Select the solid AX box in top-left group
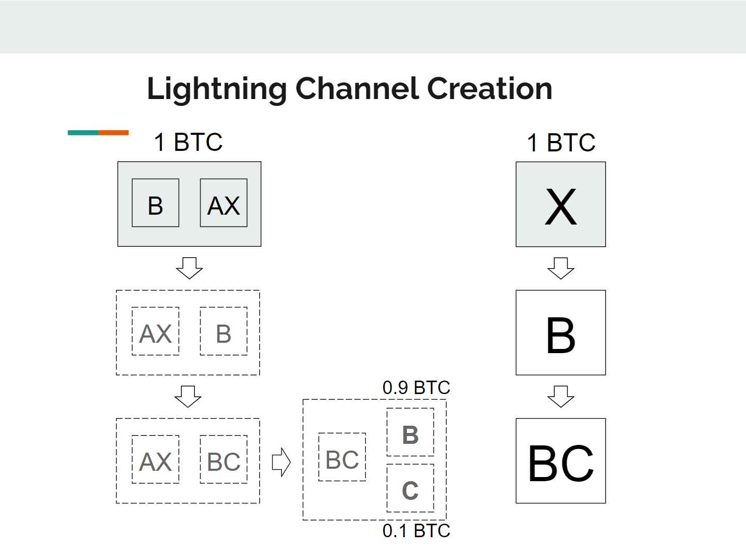The image size is (746, 560). (x=223, y=203)
